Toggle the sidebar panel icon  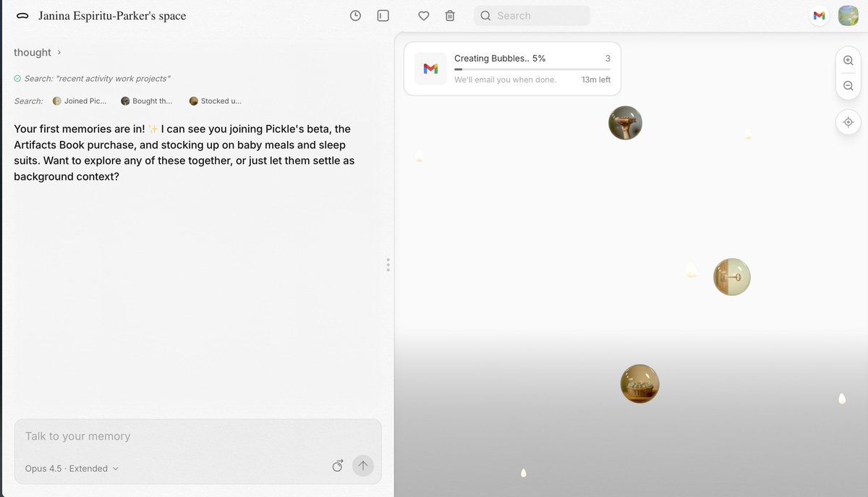point(383,16)
